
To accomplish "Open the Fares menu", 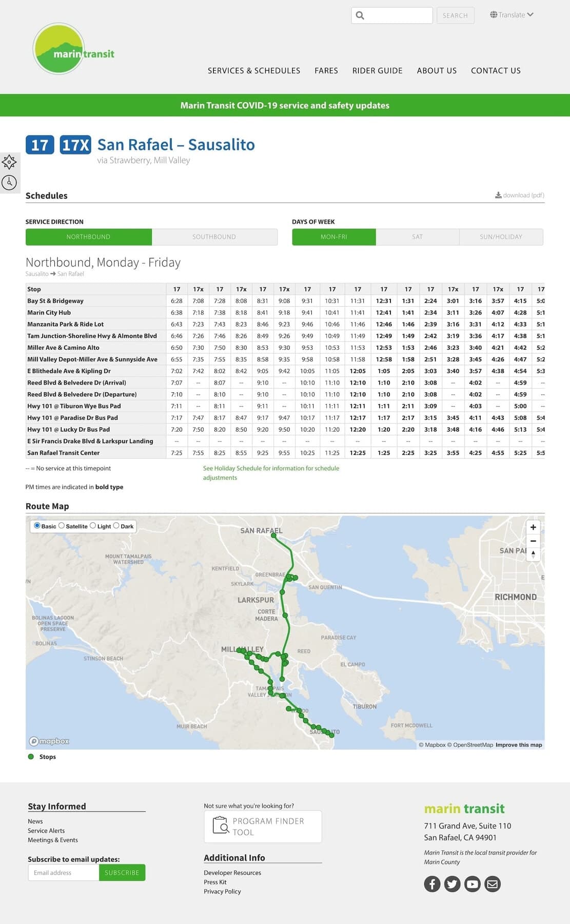I will [326, 71].
